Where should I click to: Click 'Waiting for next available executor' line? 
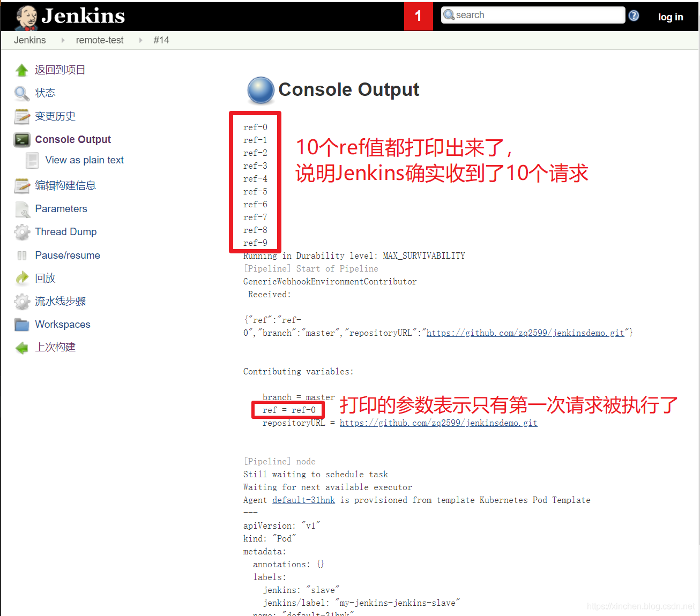click(x=327, y=487)
